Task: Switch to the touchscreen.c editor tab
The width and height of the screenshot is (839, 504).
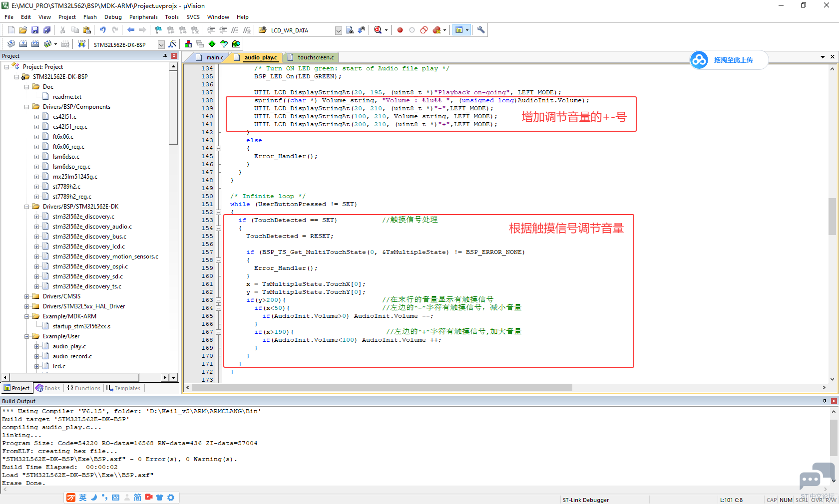Action: tap(311, 57)
